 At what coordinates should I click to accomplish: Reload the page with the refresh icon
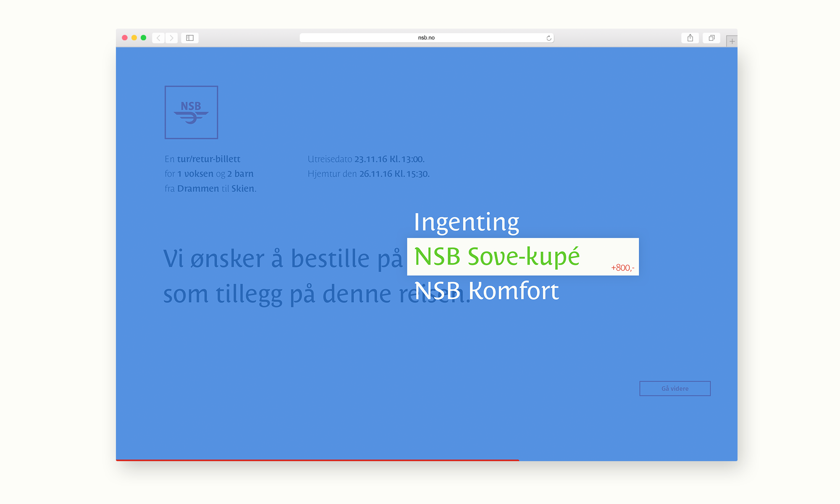pyautogui.click(x=549, y=38)
